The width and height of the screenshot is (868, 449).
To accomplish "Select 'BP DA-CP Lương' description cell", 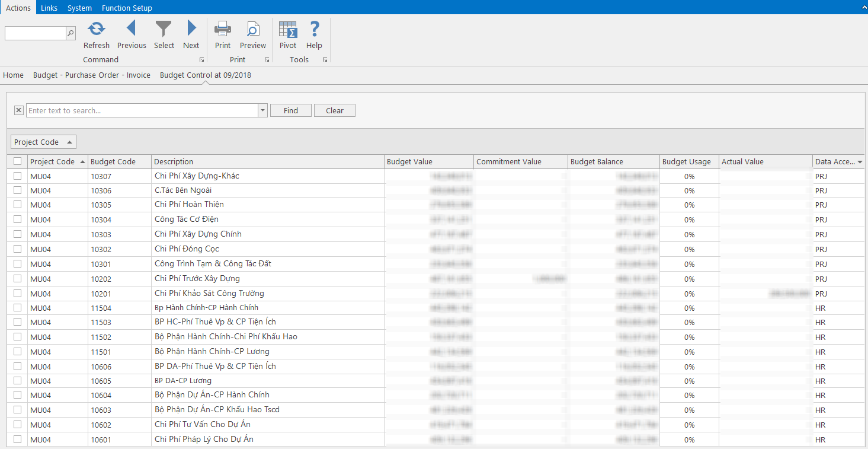I will (x=268, y=381).
